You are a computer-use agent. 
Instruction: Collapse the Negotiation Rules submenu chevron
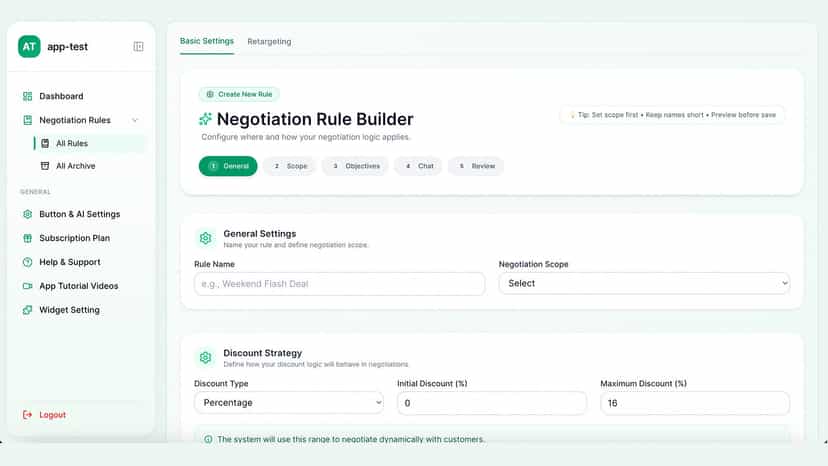coord(135,120)
